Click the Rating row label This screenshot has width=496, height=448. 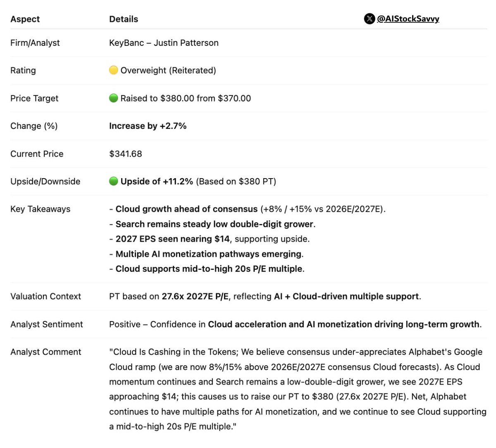(23, 71)
